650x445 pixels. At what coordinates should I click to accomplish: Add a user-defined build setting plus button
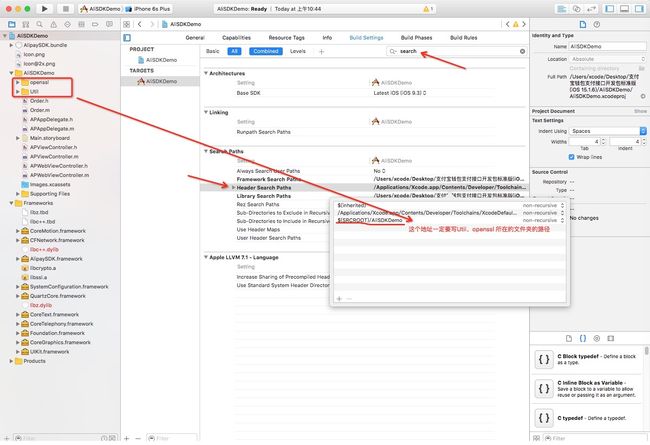click(x=321, y=51)
